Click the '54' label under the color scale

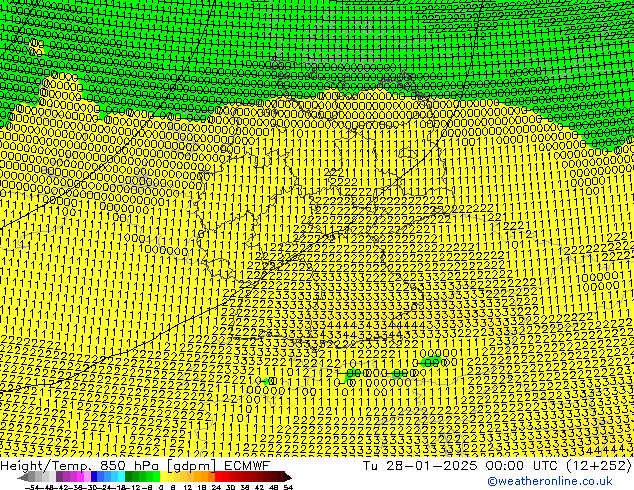click(288, 488)
